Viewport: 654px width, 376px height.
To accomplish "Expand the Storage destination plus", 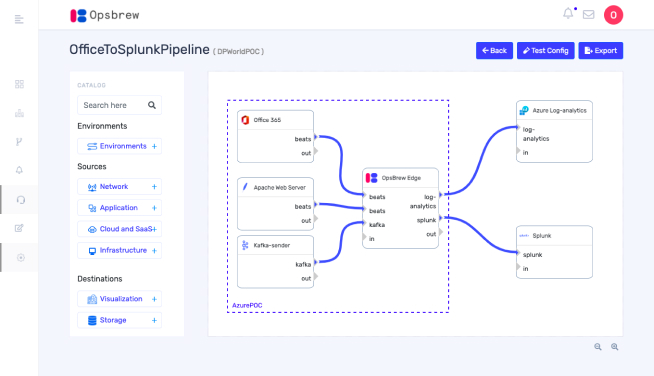I will (x=154, y=320).
